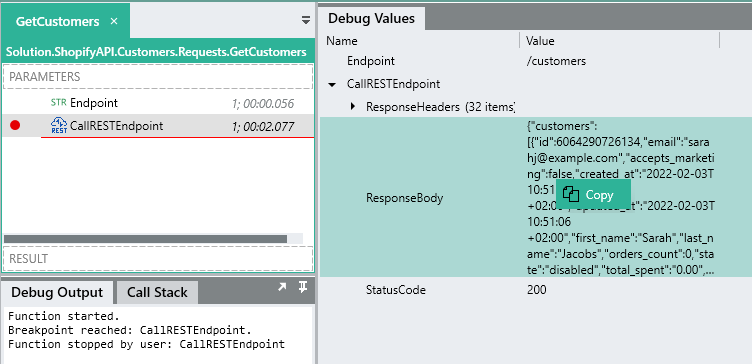Open the tab list dropdown arrow

[x=306, y=20]
